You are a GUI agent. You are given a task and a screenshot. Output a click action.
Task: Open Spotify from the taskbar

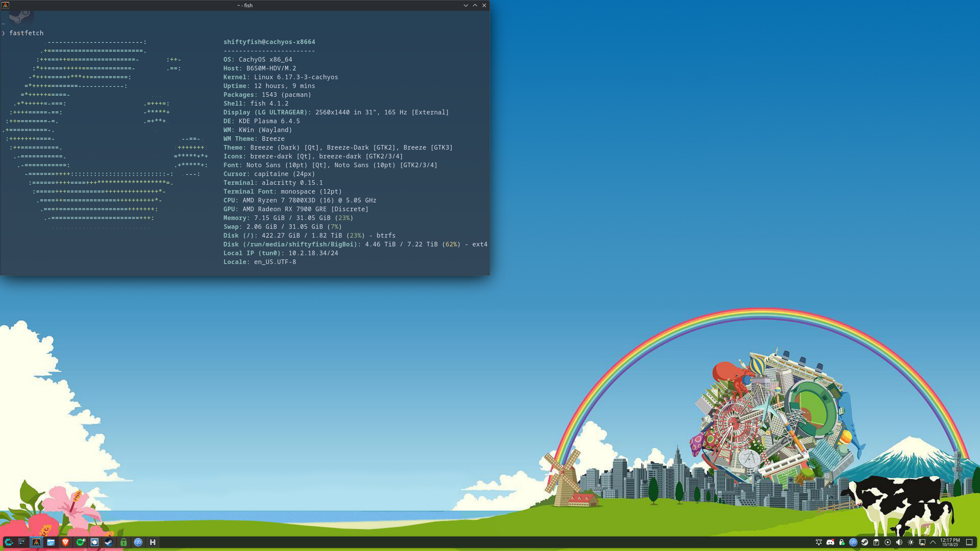80,542
